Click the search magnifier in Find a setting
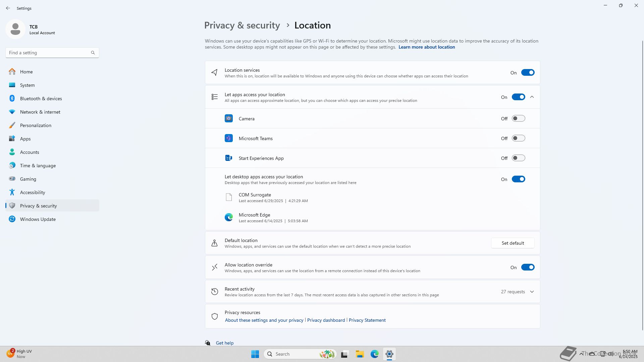This screenshot has width=644, height=362. pyautogui.click(x=93, y=53)
